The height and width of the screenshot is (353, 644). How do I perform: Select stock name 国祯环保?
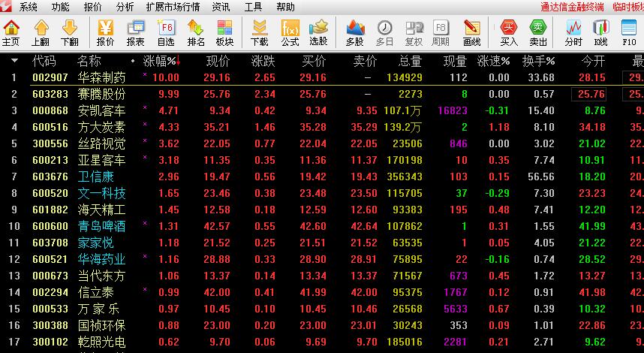[101, 325]
